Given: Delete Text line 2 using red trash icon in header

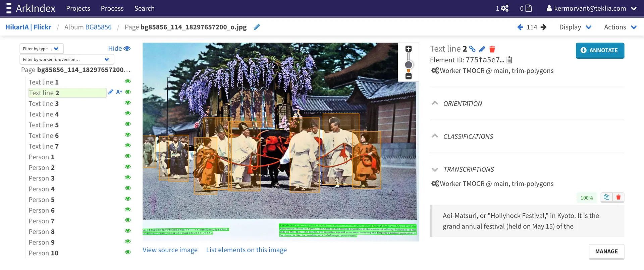Looking at the screenshot, I should point(492,49).
